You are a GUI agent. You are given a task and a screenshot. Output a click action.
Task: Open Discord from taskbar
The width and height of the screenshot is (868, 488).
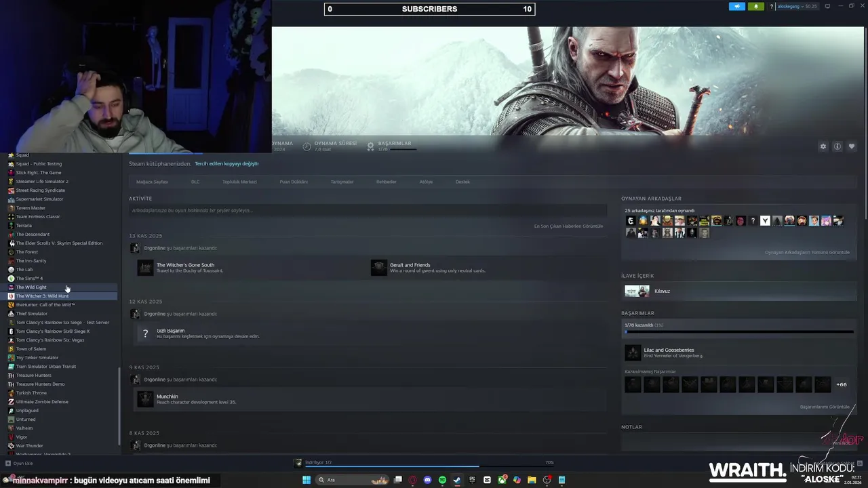(427, 480)
